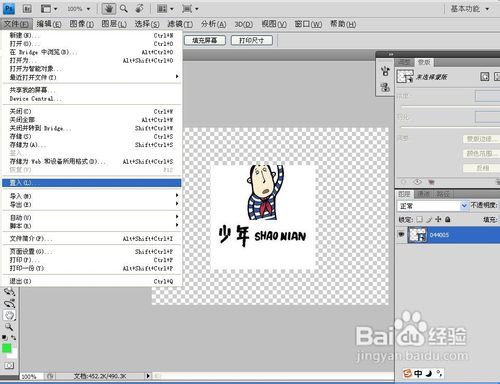The width and height of the screenshot is (500, 384).
Task: Select the Hand tool in options bar
Action: click(108, 9)
